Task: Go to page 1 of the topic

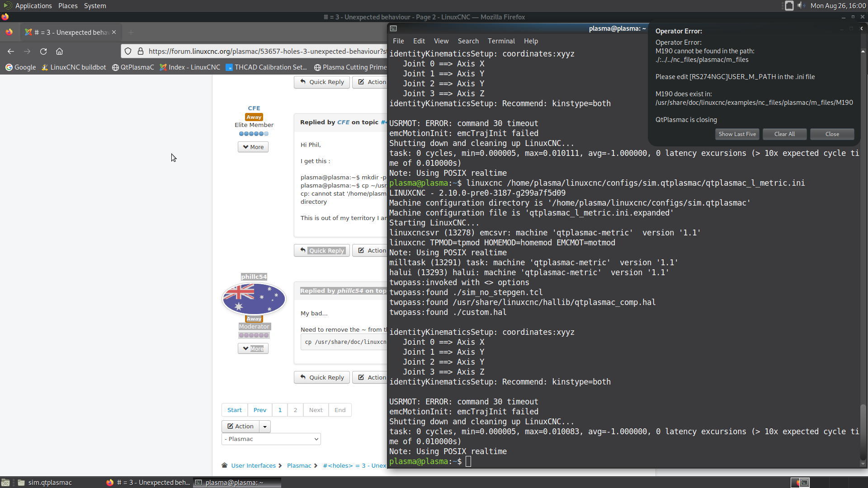Action: [x=280, y=410]
